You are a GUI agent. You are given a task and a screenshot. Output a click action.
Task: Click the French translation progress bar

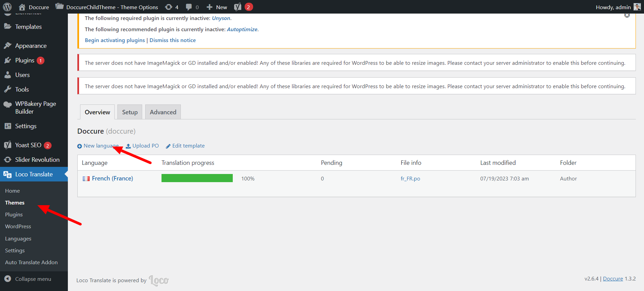point(197,178)
